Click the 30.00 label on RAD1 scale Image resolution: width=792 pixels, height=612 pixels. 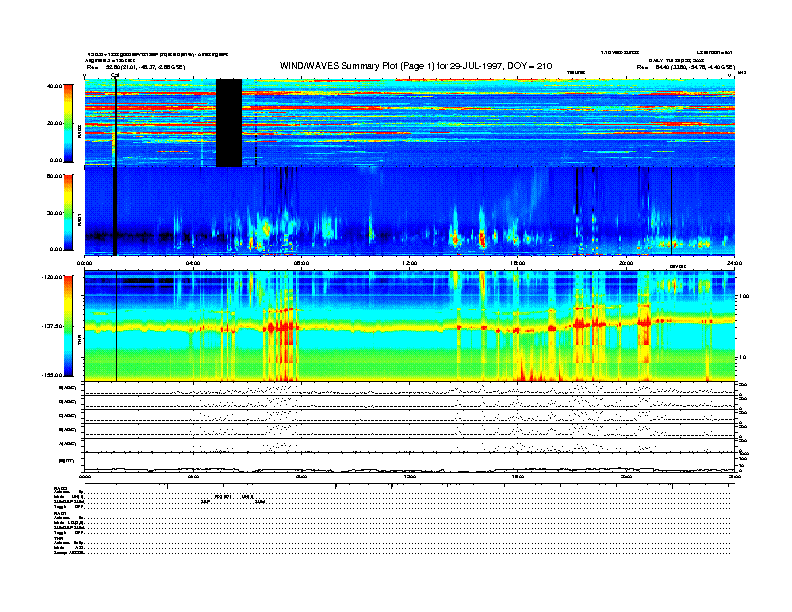pyautogui.click(x=54, y=213)
